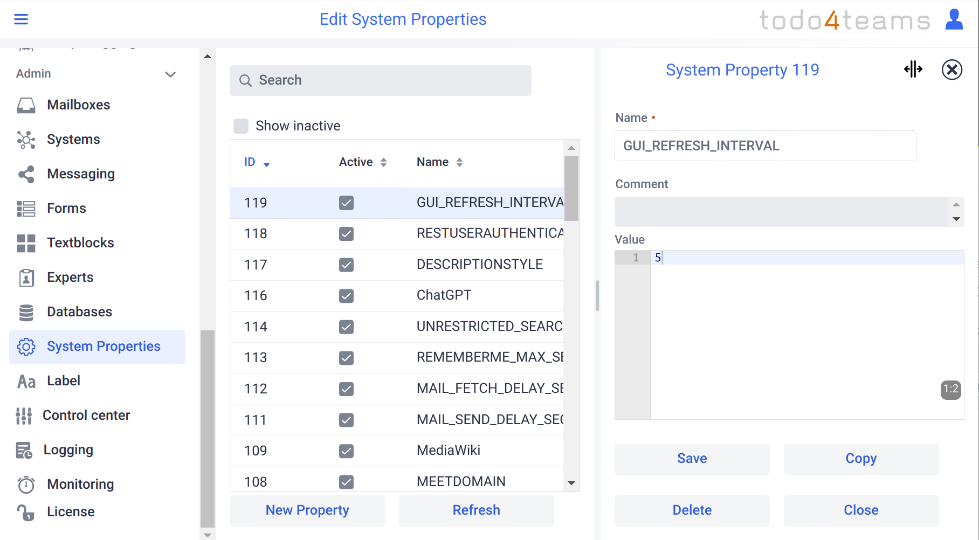Click sidebar scroll-up arrow

click(x=207, y=56)
